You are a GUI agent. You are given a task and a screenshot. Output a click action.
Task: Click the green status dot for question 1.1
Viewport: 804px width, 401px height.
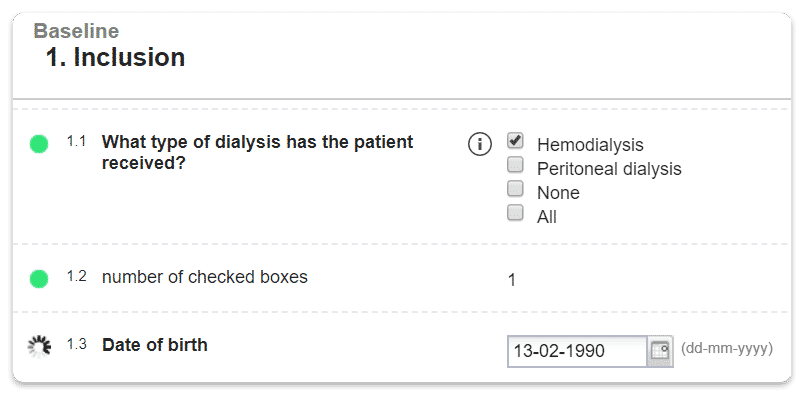39,144
